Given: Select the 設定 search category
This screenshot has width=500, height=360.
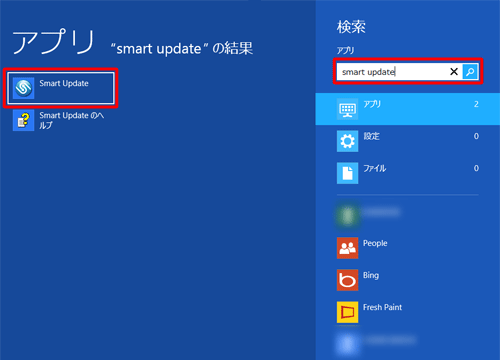Looking at the screenshot, I should click(x=408, y=141).
